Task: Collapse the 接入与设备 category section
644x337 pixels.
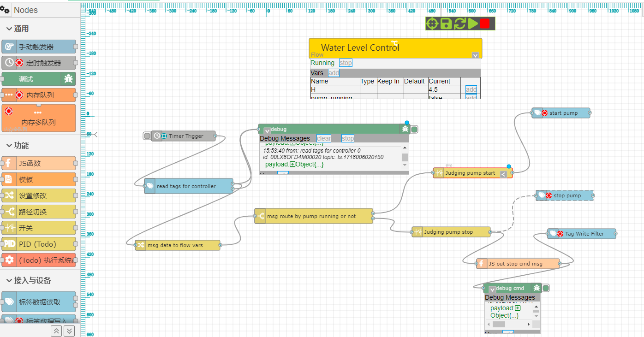Action: coord(9,280)
